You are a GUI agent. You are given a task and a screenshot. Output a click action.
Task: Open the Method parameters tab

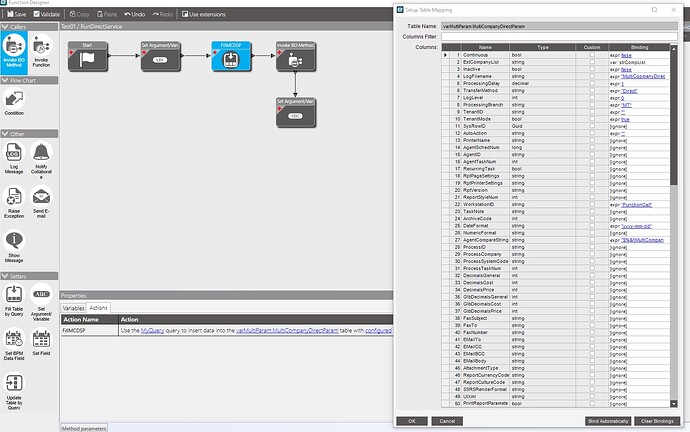(x=84, y=428)
